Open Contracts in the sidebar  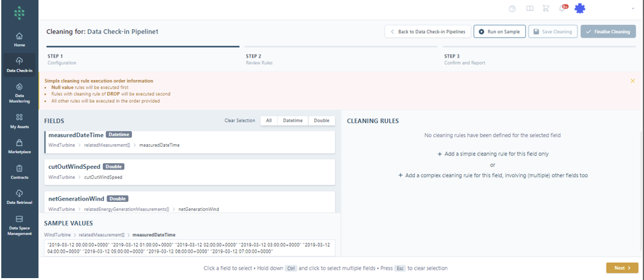pyautogui.click(x=19, y=172)
